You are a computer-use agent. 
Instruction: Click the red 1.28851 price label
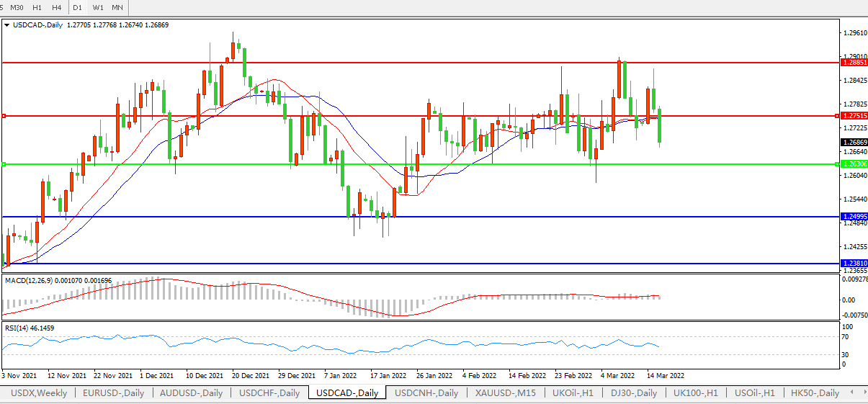(854, 63)
